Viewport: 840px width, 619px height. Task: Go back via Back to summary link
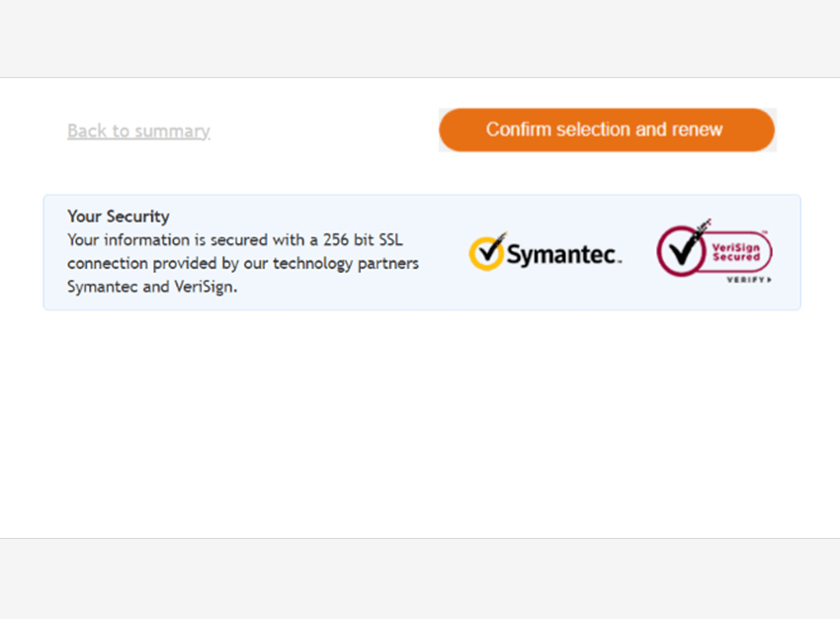[138, 131]
